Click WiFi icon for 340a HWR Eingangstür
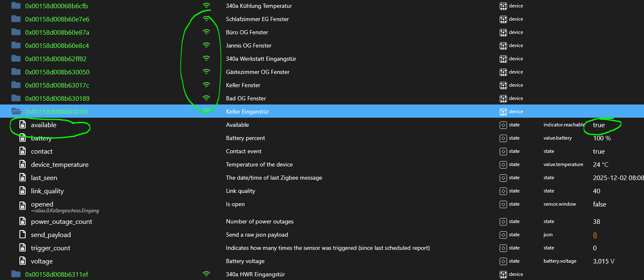The width and height of the screenshot is (644, 280). click(x=206, y=274)
